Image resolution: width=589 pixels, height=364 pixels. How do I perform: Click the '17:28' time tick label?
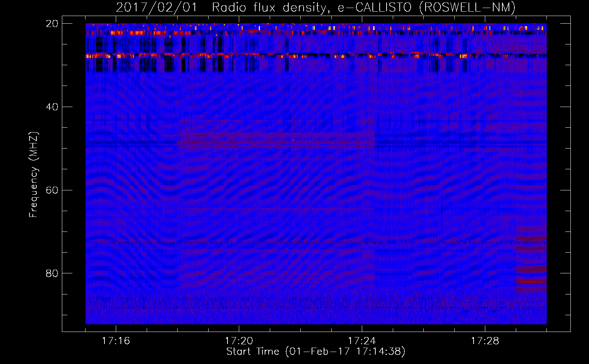pos(485,341)
